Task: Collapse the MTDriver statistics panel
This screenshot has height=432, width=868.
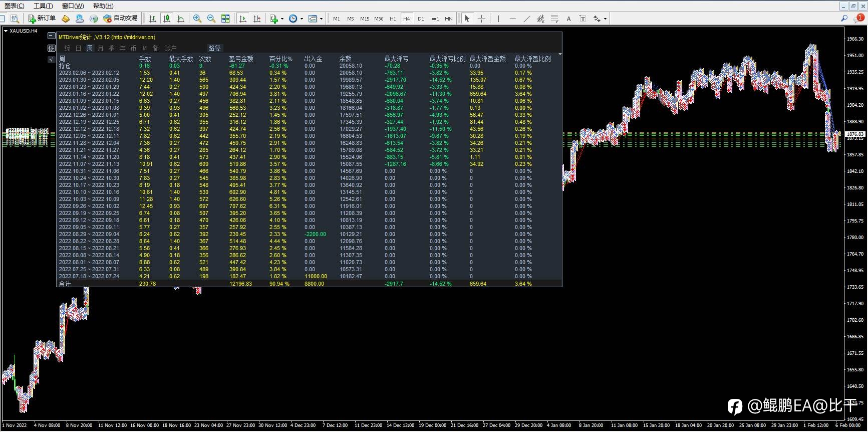Action: pyautogui.click(x=52, y=36)
